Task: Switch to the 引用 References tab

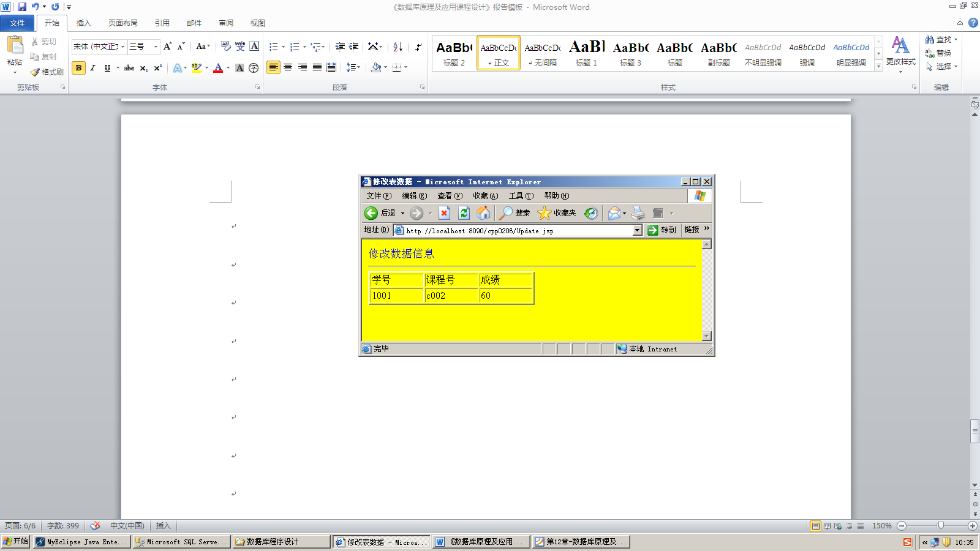Action: coord(162,23)
